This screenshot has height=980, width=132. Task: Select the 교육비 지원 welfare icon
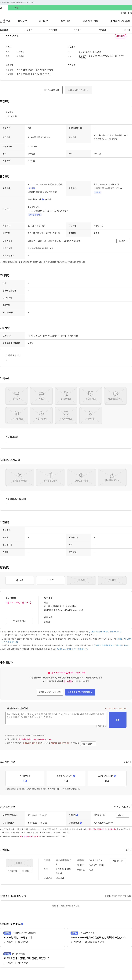tap(90, 396)
